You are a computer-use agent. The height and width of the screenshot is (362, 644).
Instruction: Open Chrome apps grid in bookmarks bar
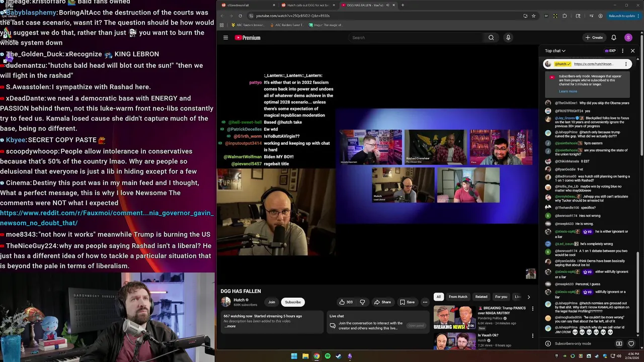(222, 25)
